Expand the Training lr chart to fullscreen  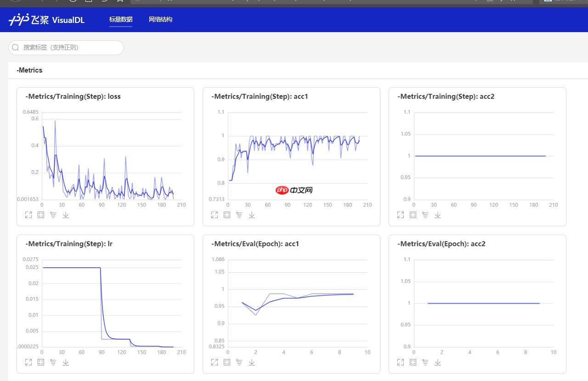coord(28,362)
